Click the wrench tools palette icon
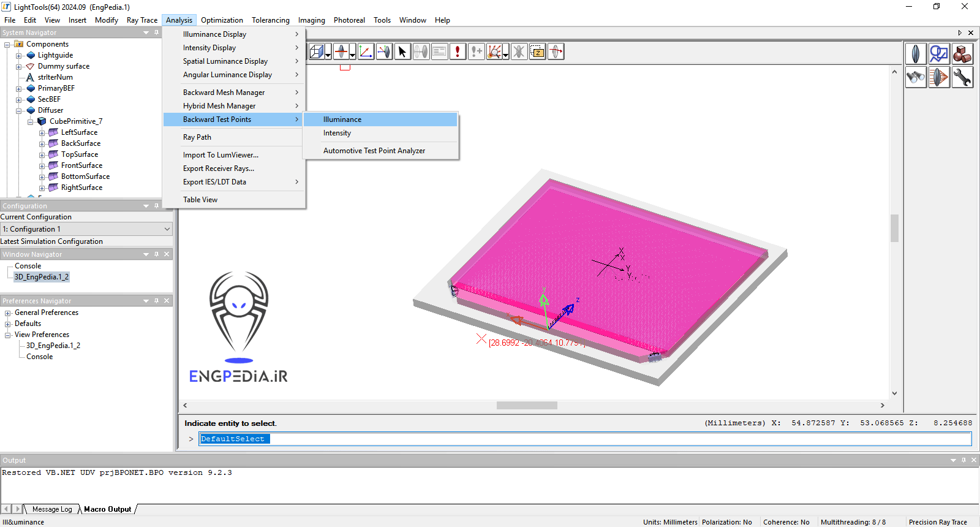The image size is (980, 527). 962,77
